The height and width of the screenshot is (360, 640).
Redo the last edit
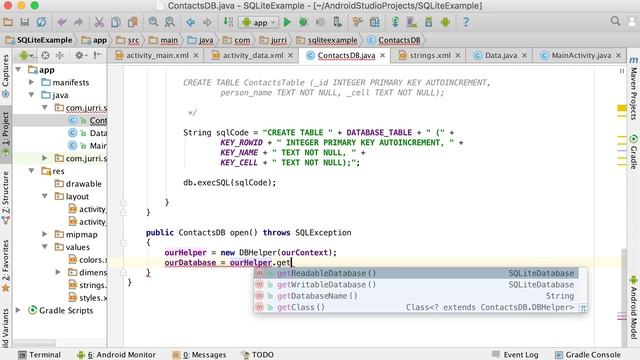[78, 22]
